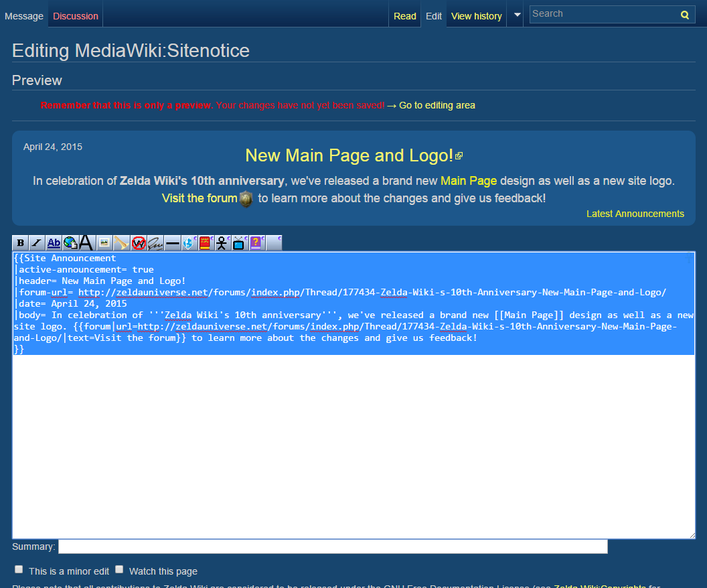Click '|header= New Main Page and Logo!' line
707x588 pixels.
[100, 281]
